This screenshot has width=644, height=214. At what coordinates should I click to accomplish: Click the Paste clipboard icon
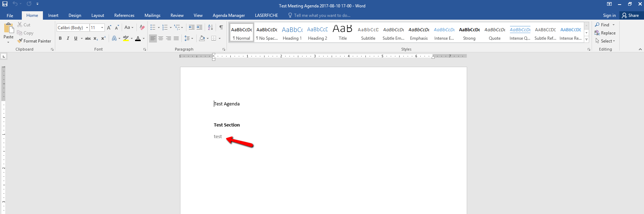(8, 28)
